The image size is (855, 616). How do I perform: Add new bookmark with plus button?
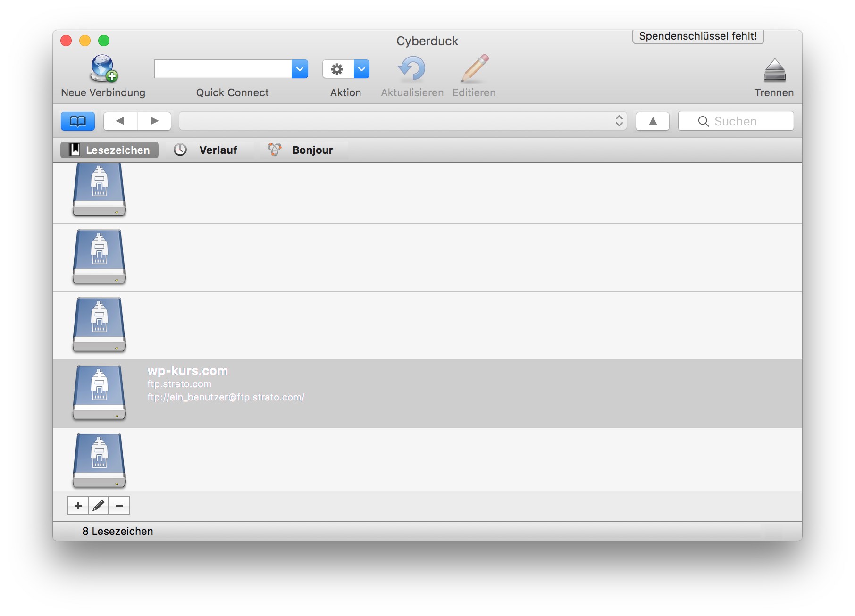(78, 506)
